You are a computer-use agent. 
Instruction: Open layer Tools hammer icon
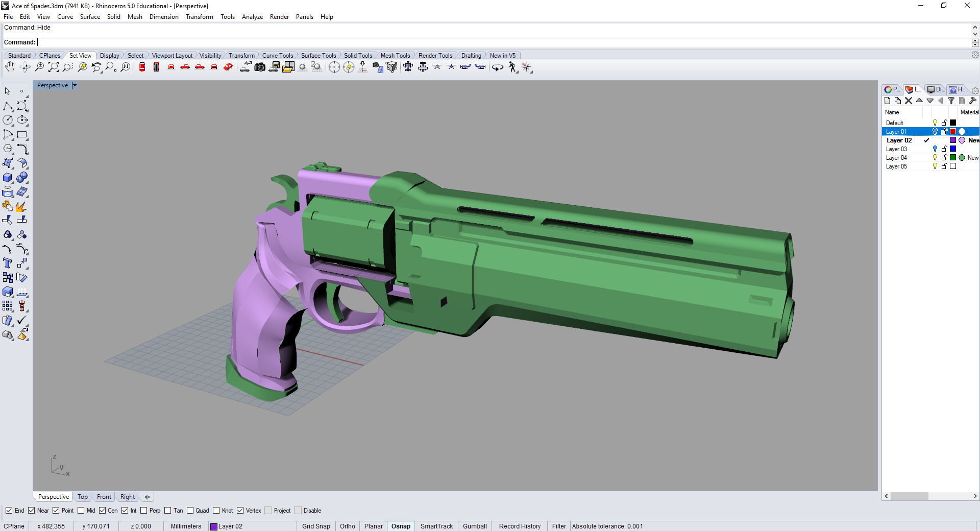click(972, 101)
